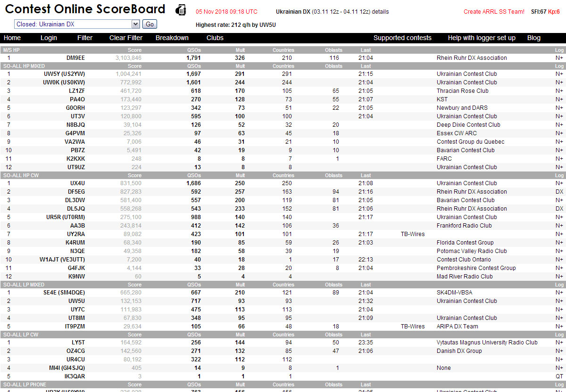Click the Create ARRL SS Team! link
Screen dimensions: 566x392
point(494,12)
